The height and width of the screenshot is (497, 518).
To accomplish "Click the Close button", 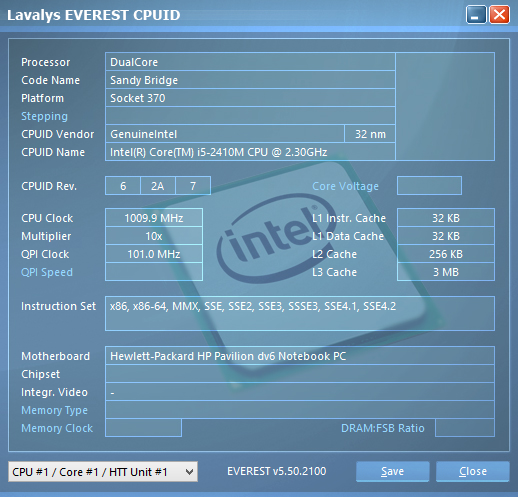I will pos(473,471).
